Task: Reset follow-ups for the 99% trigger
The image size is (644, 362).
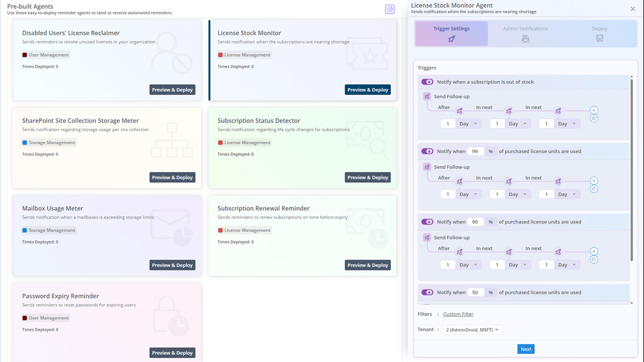Action: pos(594,189)
